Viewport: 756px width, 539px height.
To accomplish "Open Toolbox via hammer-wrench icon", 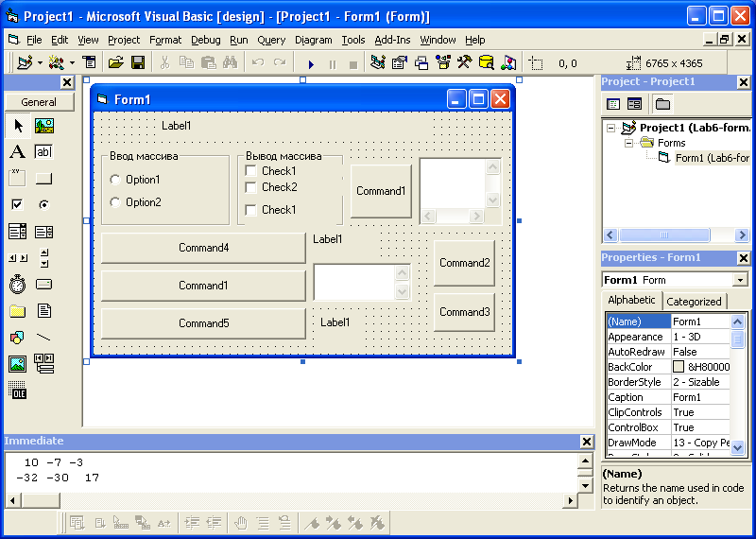I will 464,62.
